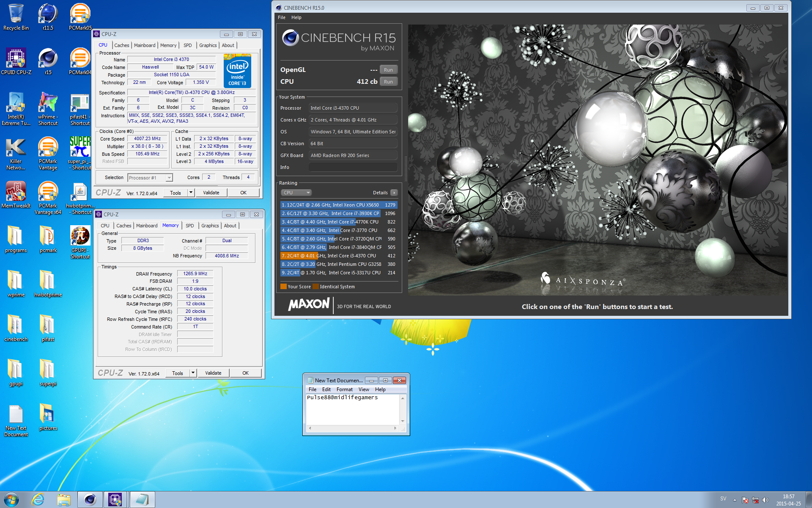Image resolution: width=812 pixels, height=508 pixels.
Task: Open the pictures folder on desktop
Action: [48, 417]
